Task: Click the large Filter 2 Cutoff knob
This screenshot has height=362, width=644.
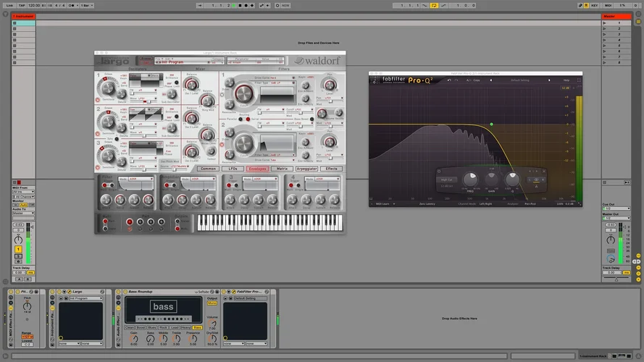Action: pyautogui.click(x=244, y=143)
